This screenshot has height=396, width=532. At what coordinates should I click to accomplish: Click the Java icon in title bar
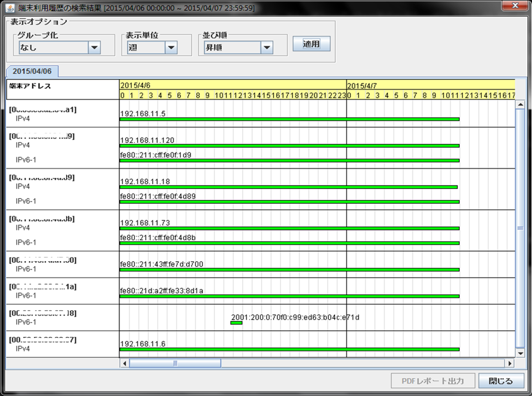pyautogui.click(x=10, y=7)
